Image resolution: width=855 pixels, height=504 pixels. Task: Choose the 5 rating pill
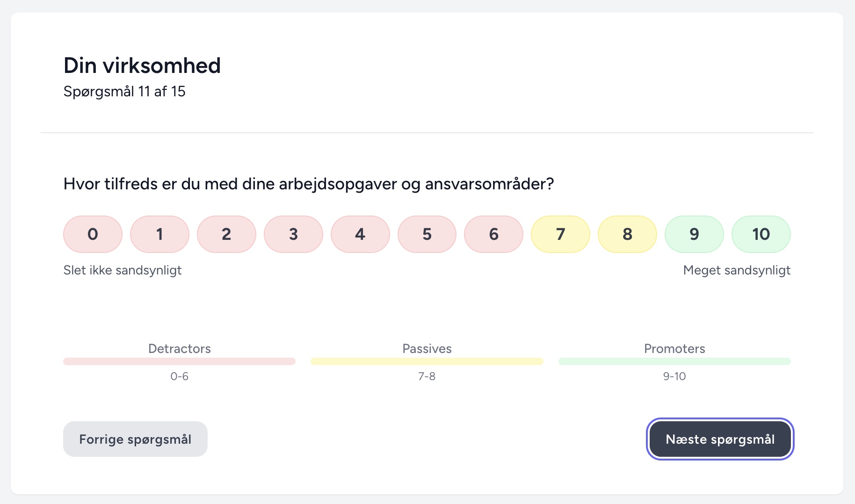click(427, 234)
